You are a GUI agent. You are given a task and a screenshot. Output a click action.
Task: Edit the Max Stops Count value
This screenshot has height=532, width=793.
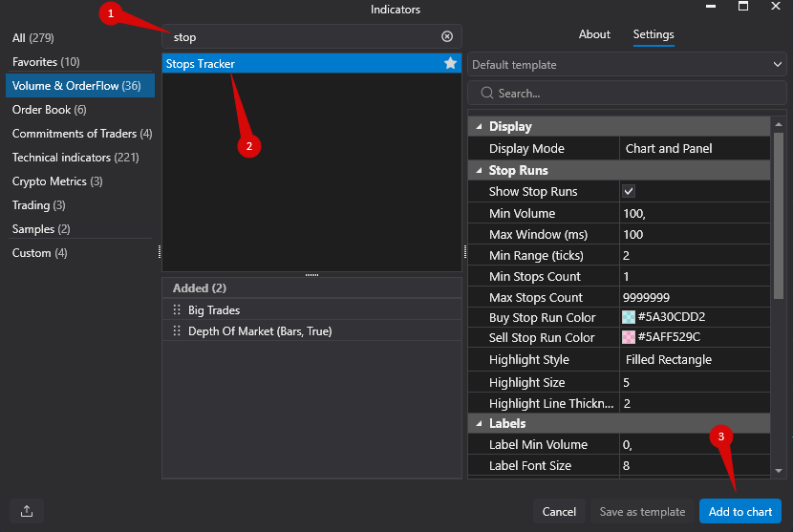click(695, 297)
